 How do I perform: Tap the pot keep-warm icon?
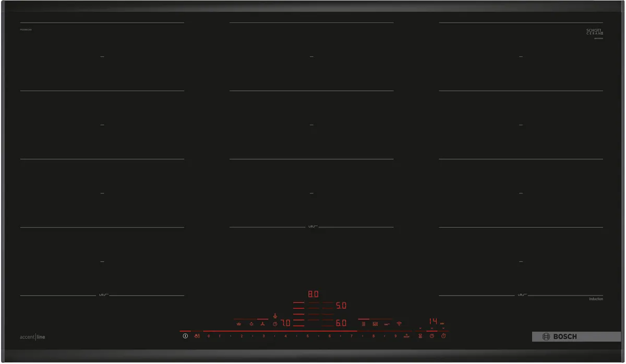pyautogui.click(x=239, y=324)
